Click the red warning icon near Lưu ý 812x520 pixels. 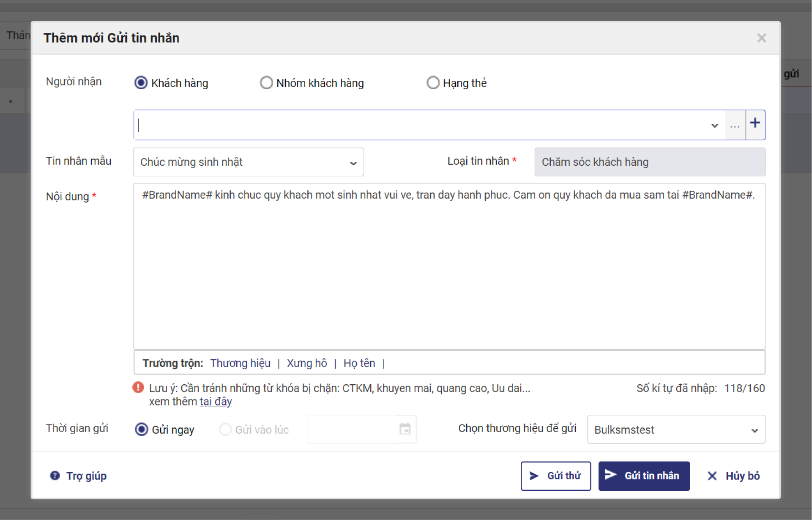coord(138,387)
